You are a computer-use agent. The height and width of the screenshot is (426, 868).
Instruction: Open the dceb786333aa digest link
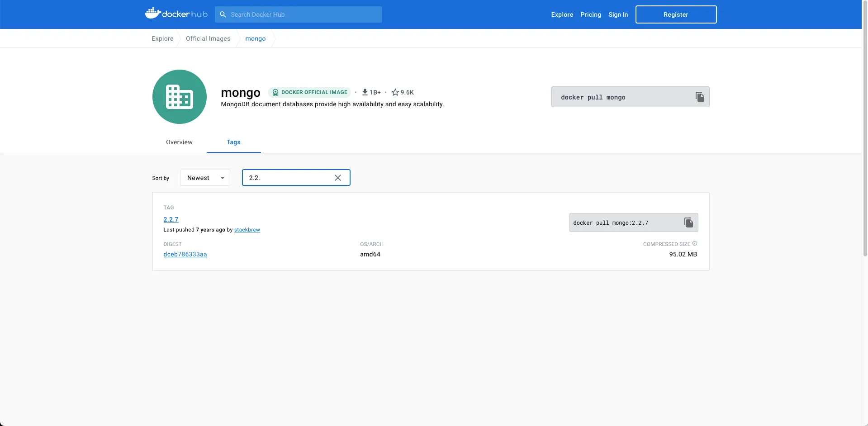185,254
